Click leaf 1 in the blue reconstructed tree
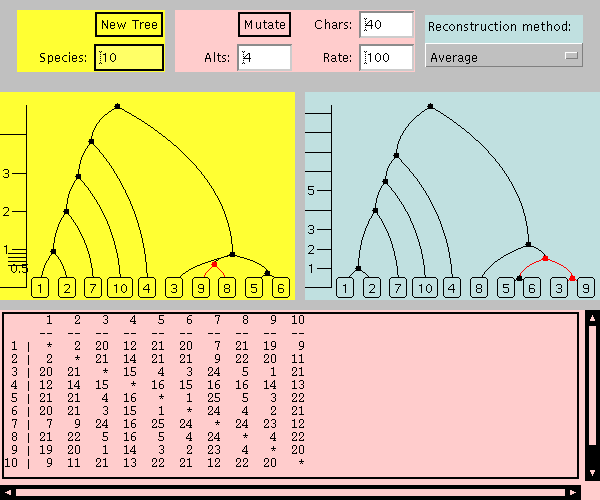The height and width of the screenshot is (500, 600). (x=346, y=288)
